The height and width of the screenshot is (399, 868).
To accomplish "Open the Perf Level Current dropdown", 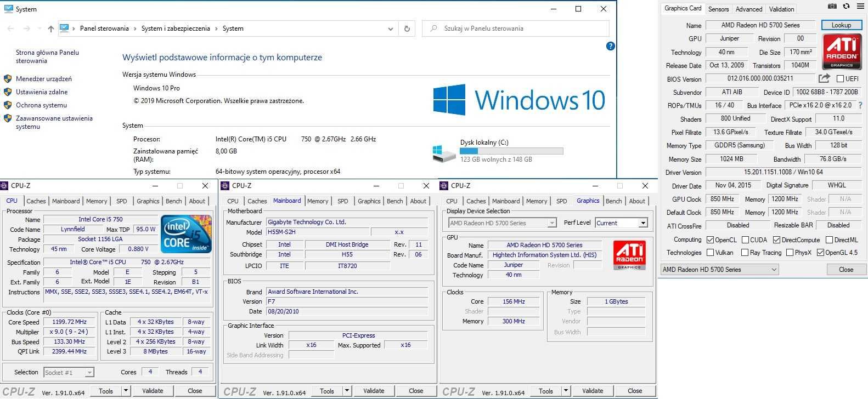I will pyautogui.click(x=621, y=223).
